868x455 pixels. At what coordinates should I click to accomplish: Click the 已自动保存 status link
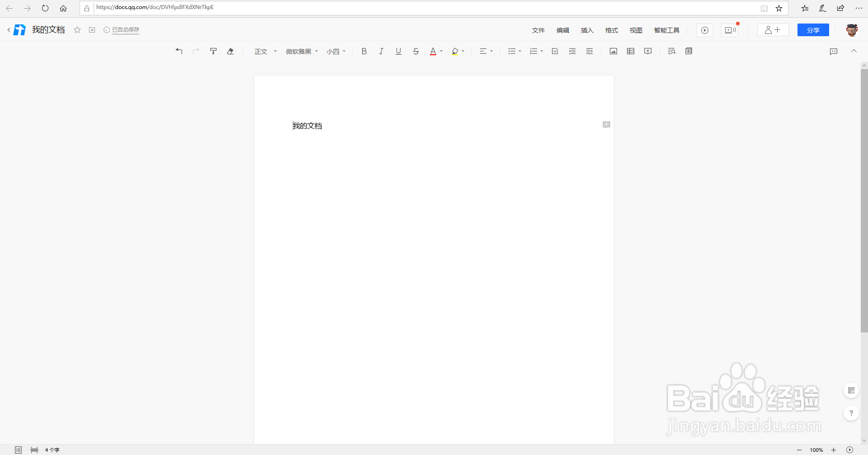[126, 30]
